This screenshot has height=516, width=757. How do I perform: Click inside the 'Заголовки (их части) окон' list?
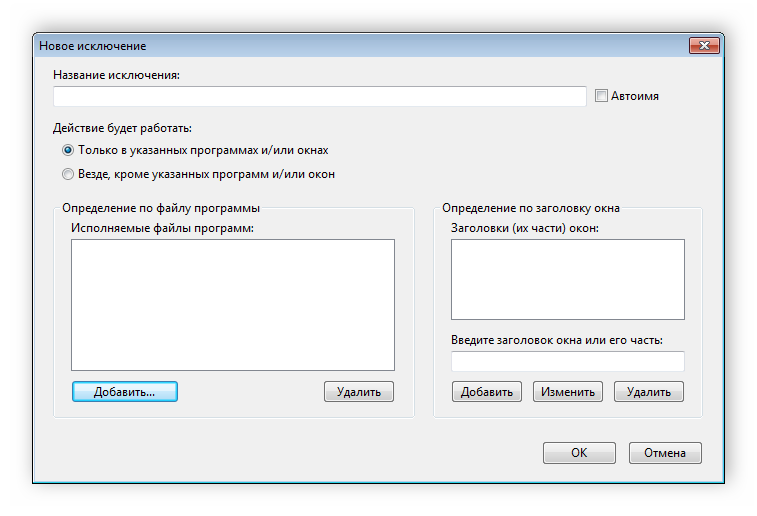pyautogui.click(x=567, y=279)
